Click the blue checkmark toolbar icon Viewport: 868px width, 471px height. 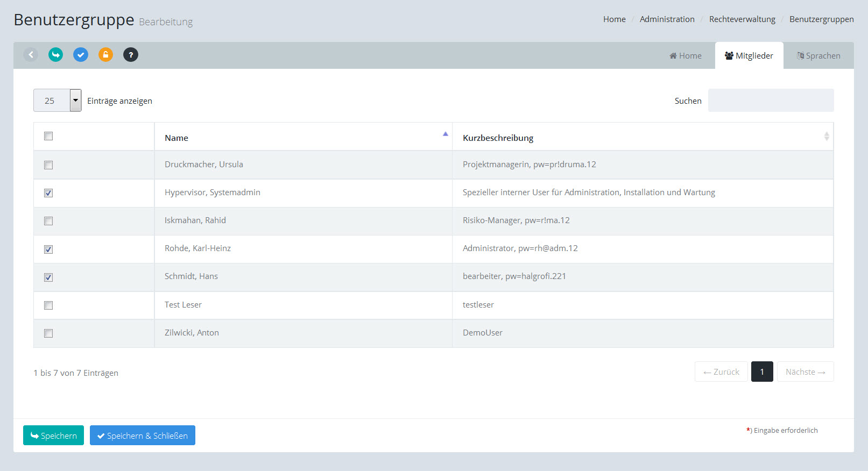81,54
